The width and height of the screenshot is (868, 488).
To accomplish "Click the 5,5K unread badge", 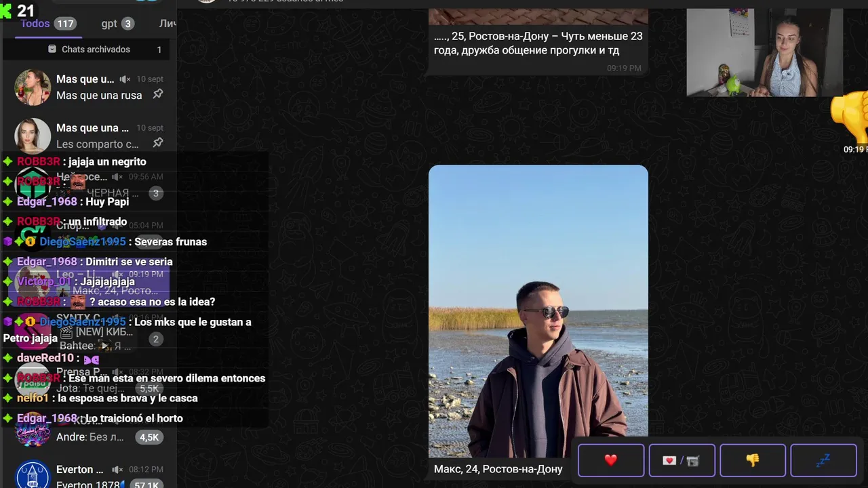I will pyautogui.click(x=148, y=388).
